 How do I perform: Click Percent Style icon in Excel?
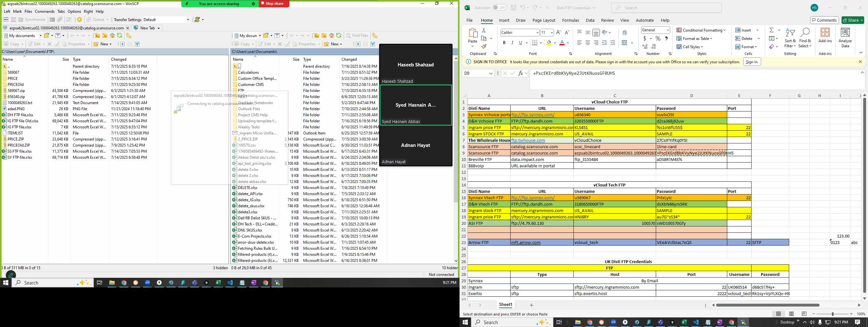point(658,38)
